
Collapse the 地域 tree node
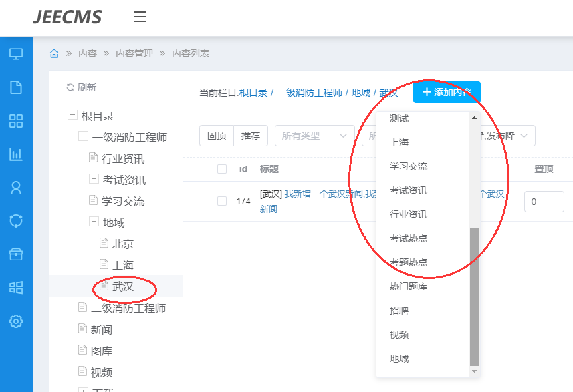[94, 221]
